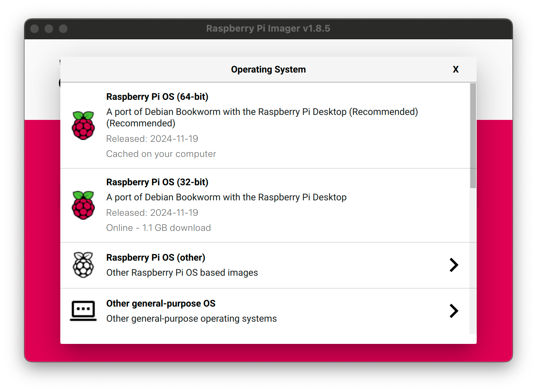Open Other general-purpose OS entry title

161,303
